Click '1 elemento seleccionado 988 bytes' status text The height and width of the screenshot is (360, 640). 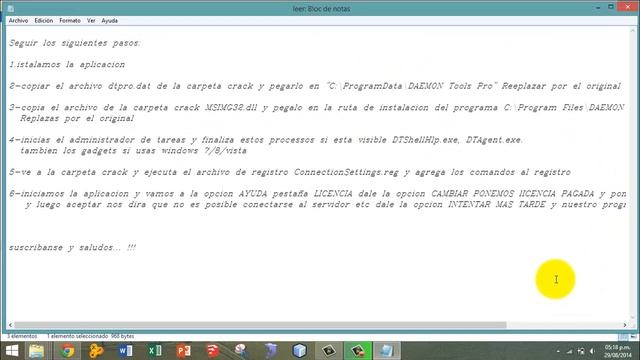(91, 336)
